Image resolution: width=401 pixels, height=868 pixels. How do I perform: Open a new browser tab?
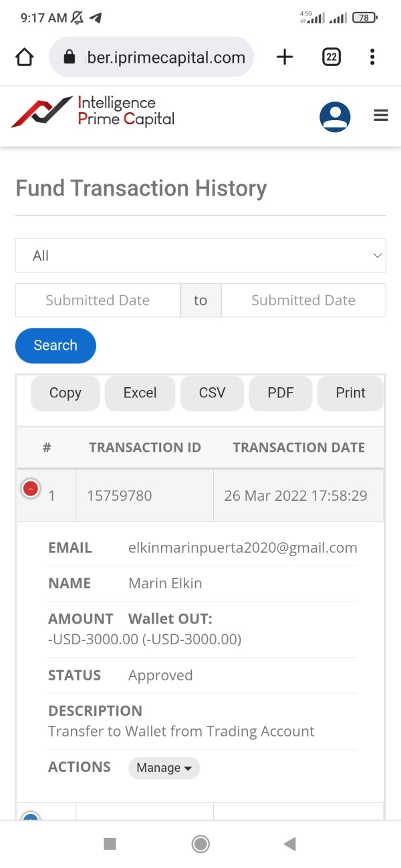click(285, 57)
